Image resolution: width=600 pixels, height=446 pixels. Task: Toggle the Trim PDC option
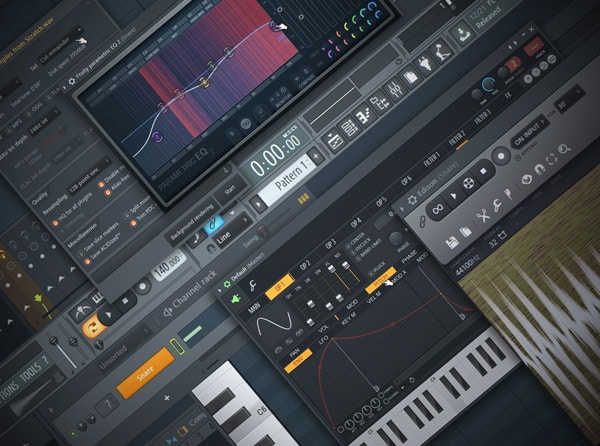[x=134, y=223]
